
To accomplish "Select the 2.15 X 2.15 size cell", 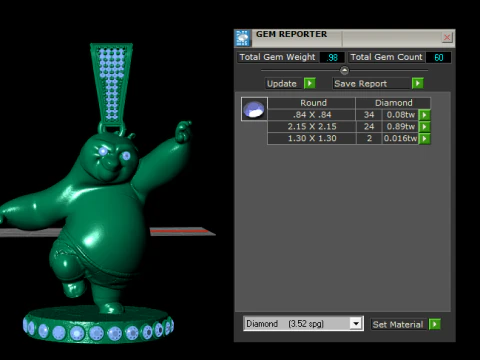I will (x=312, y=127).
